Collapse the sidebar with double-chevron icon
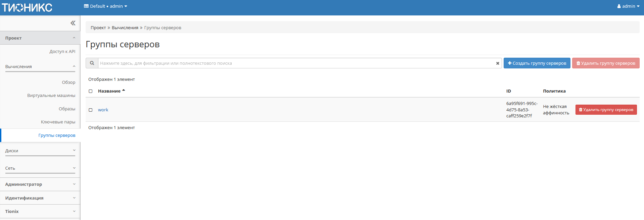The width and height of the screenshot is (644, 220). 73,23
